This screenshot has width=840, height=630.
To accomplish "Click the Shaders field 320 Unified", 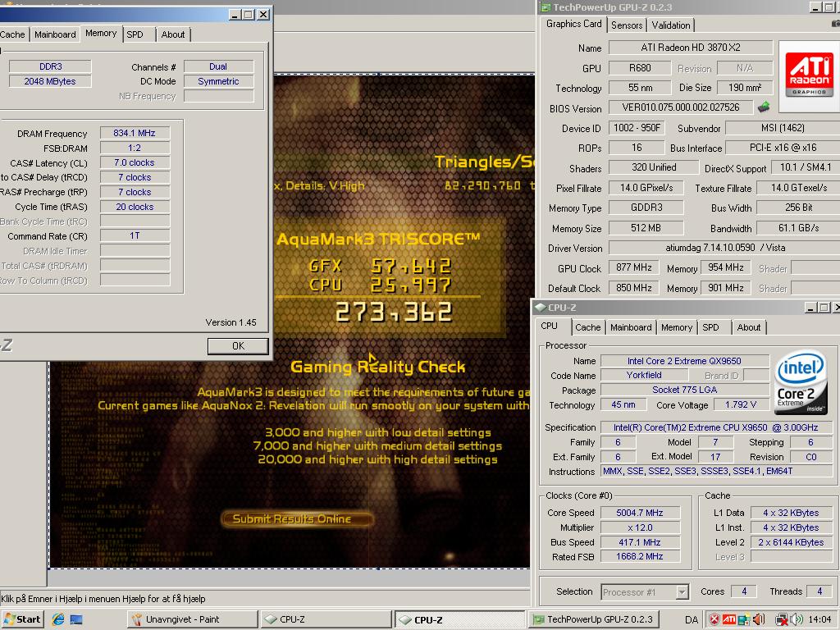I will (x=654, y=167).
